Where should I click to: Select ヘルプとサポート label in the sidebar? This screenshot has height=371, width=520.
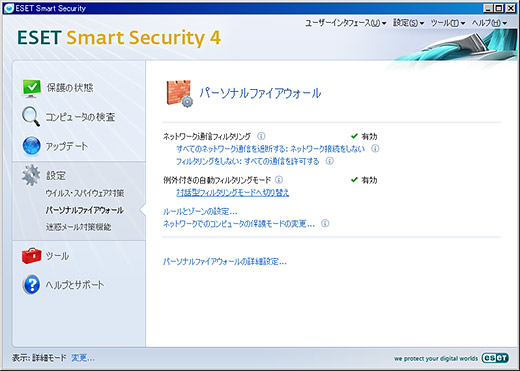tap(75, 285)
